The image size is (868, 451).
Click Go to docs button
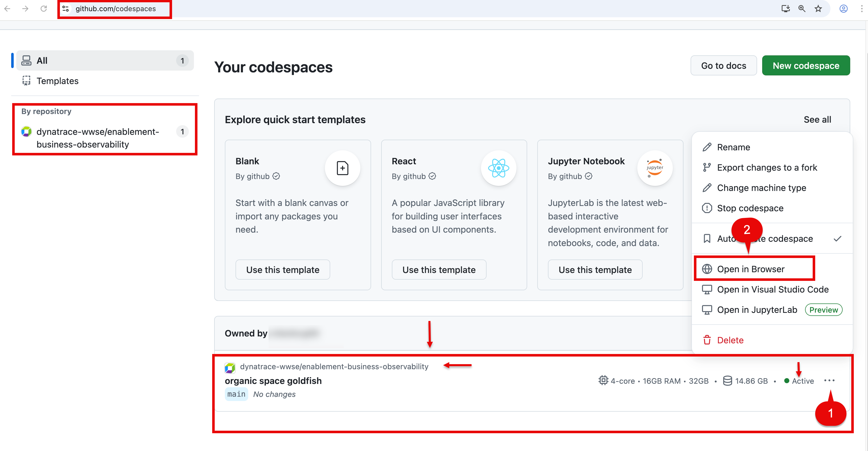click(723, 66)
